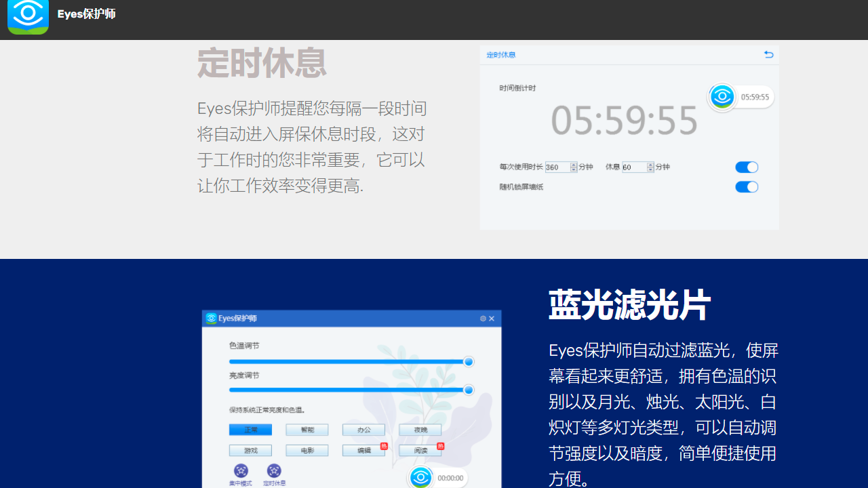Click the 定时休息 panel title label
868x488 pixels.
coord(501,55)
